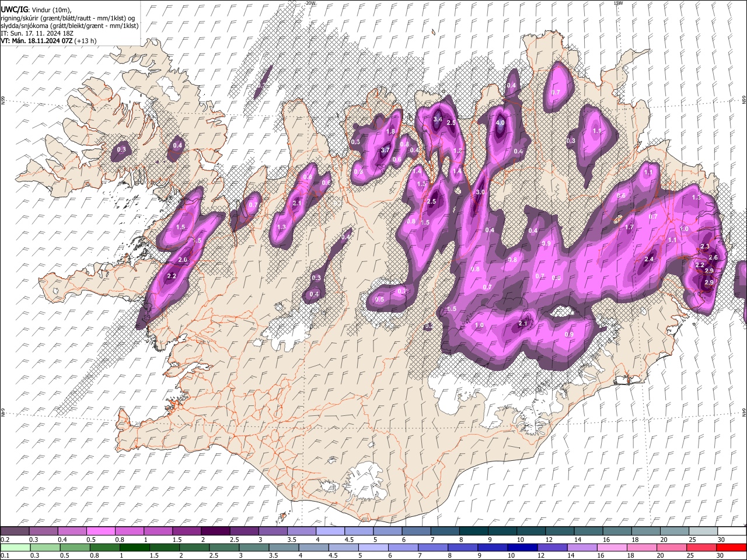Click the 3.7 precipitation value on the map
747x560 pixels.
click(385, 150)
